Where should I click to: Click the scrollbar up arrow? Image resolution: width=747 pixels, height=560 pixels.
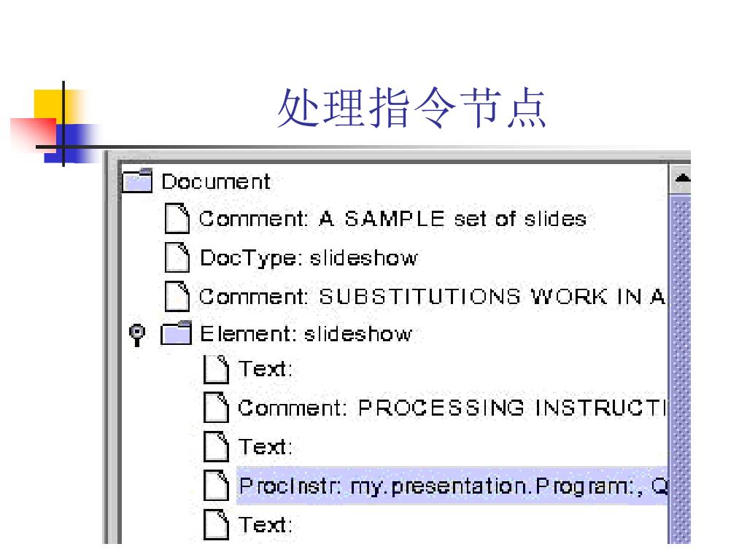(681, 178)
